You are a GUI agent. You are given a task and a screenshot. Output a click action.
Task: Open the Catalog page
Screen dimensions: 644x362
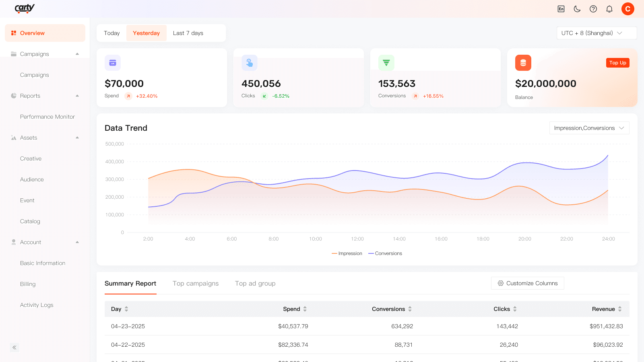(30, 221)
